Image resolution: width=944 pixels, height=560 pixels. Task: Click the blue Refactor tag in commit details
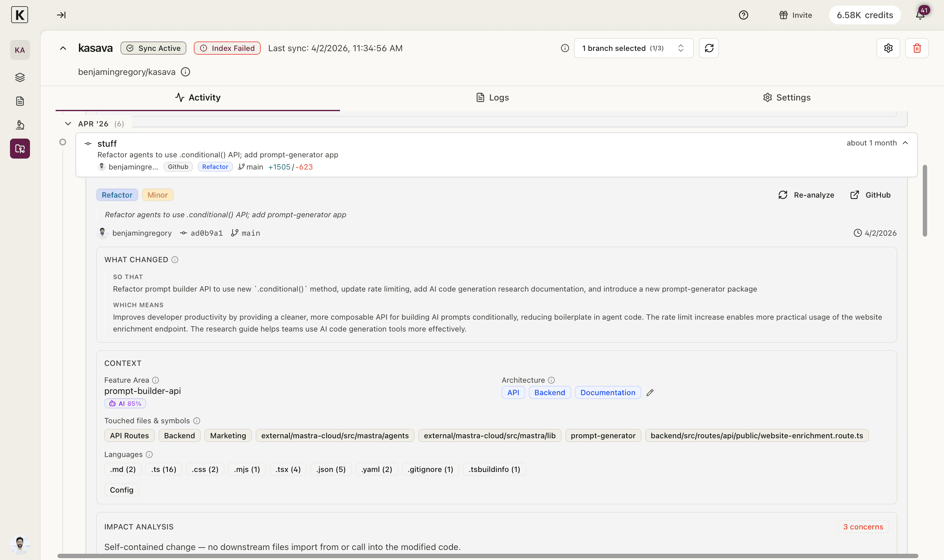pyautogui.click(x=117, y=195)
